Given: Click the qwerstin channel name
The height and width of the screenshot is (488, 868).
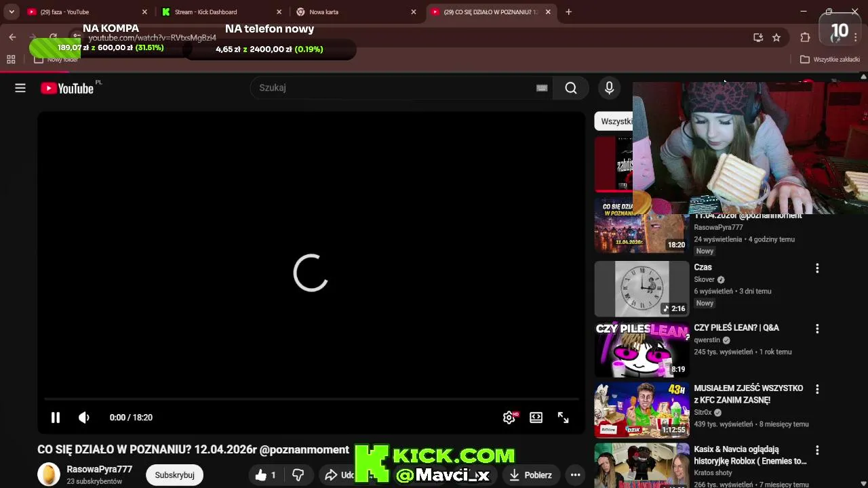Looking at the screenshot, I should pyautogui.click(x=707, y=340).
